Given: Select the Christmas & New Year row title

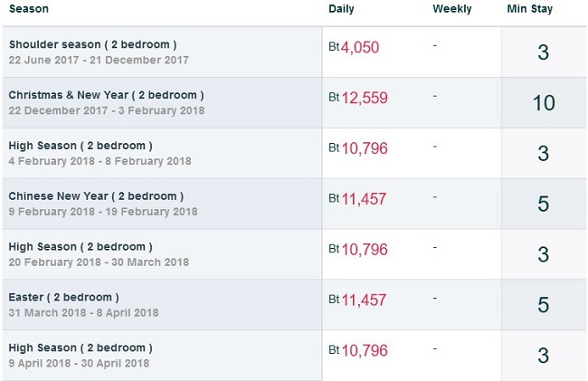Looking at the screenshot, I should tap(106, 95).
